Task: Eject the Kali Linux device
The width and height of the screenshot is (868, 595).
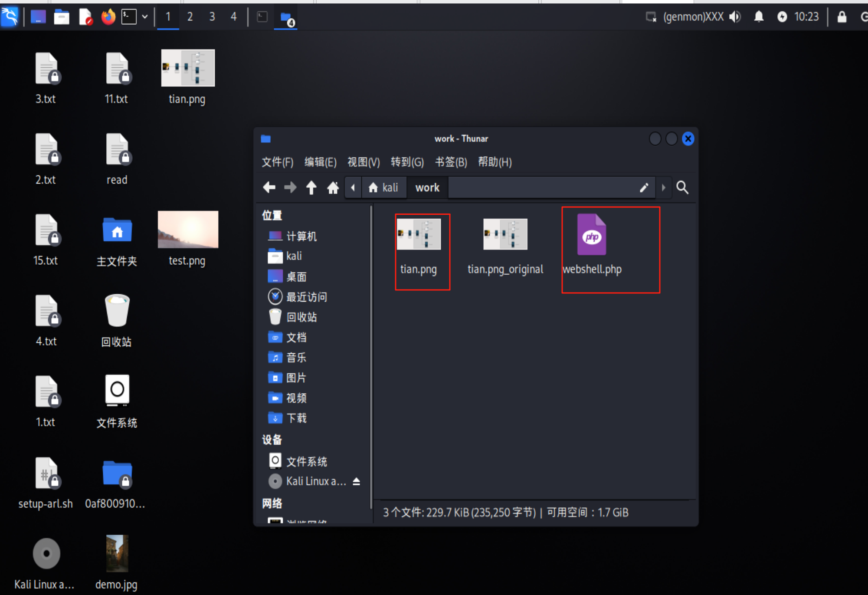Action: click(356, 481)
